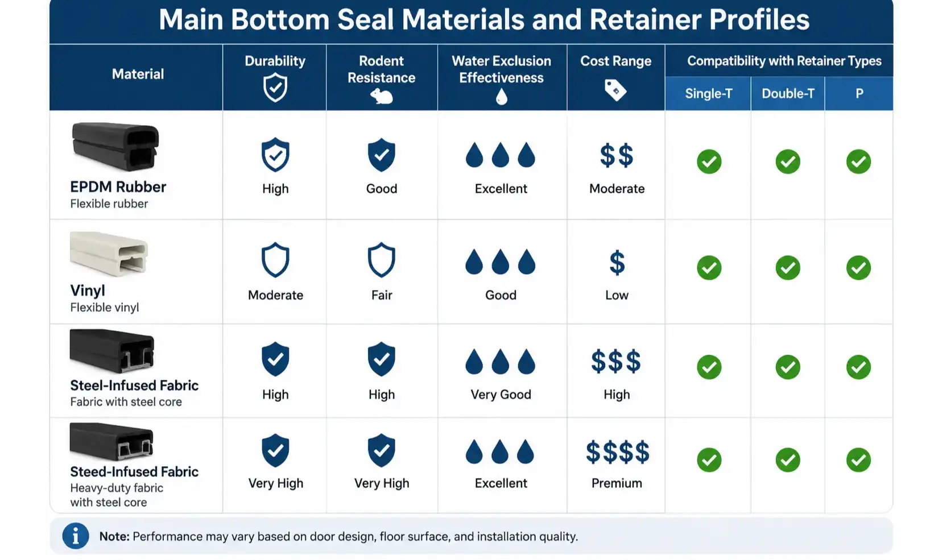Click the Steel-Infused Fabric triple dollar sign
Image resolution: width=934 pixels, height=560 pixels.
tap(616, 362)
